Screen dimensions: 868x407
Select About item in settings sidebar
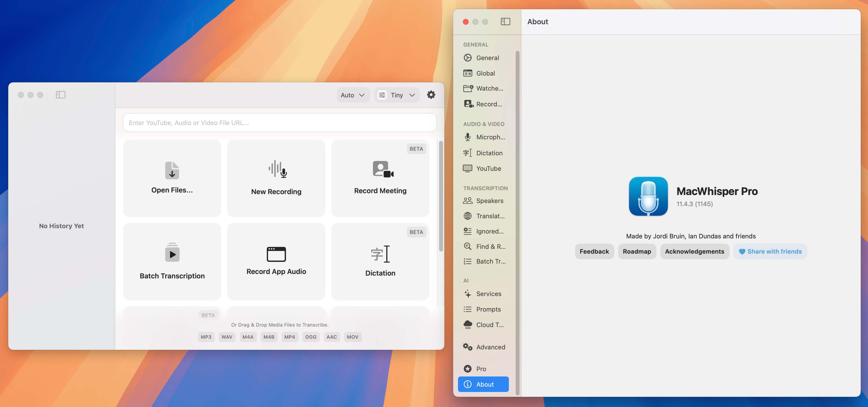coord(483,384)
